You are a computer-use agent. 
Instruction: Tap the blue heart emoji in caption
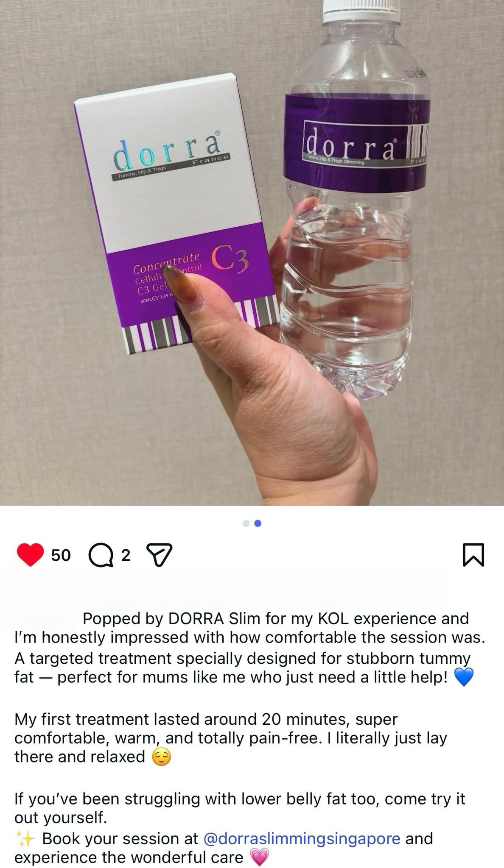463,677
